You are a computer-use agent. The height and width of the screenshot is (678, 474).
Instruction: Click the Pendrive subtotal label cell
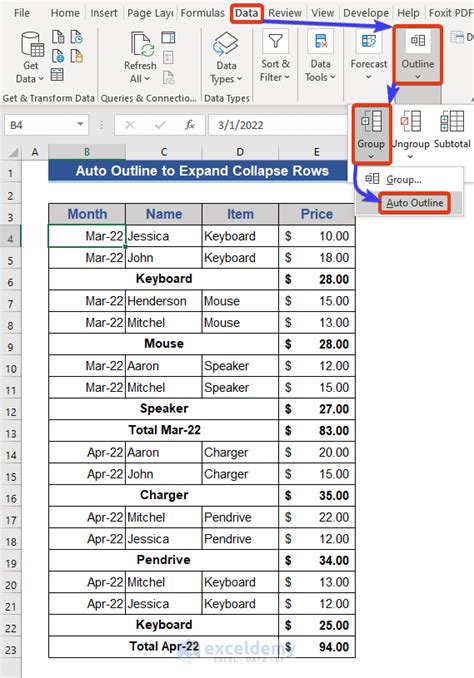(x=163, y=560)
